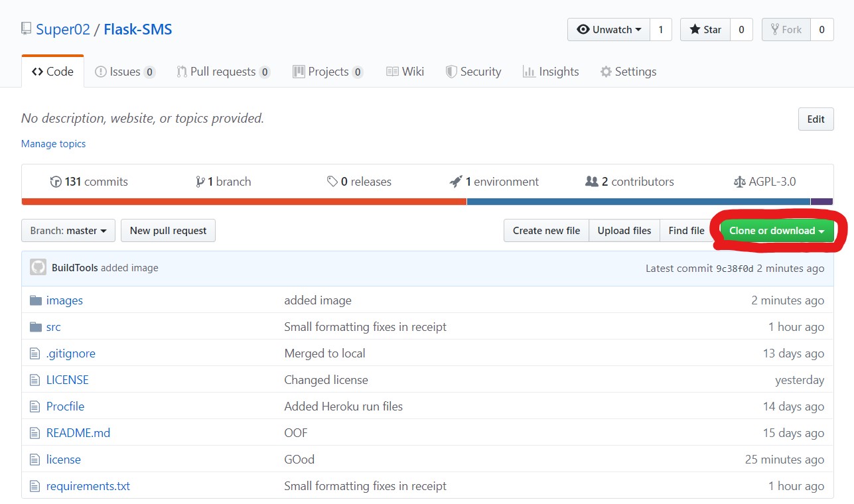This screenshot has height=504, width=854.
Task: Switch to the Code tab
Action: [x=52, y=72]
